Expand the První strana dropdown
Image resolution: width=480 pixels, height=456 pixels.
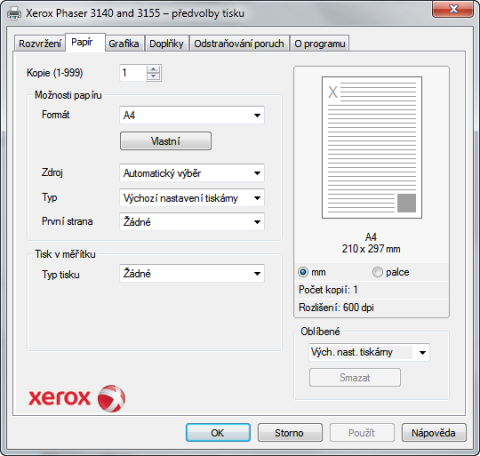click(192, 222)
